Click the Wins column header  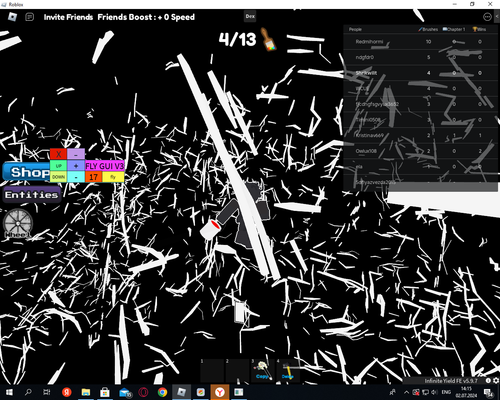click(479, 29)
